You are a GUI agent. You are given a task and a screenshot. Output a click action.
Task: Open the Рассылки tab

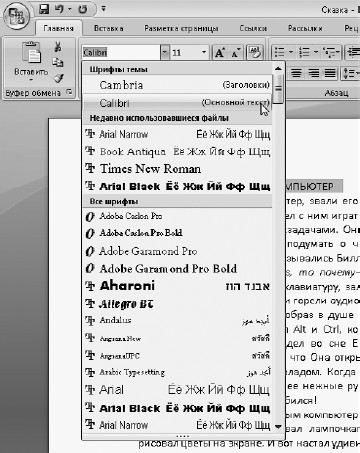[x=305, y=28]
